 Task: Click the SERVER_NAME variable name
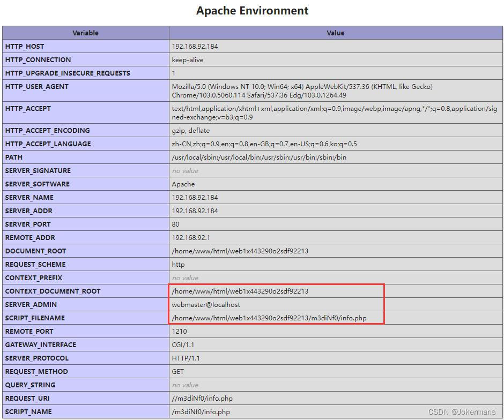29,198
